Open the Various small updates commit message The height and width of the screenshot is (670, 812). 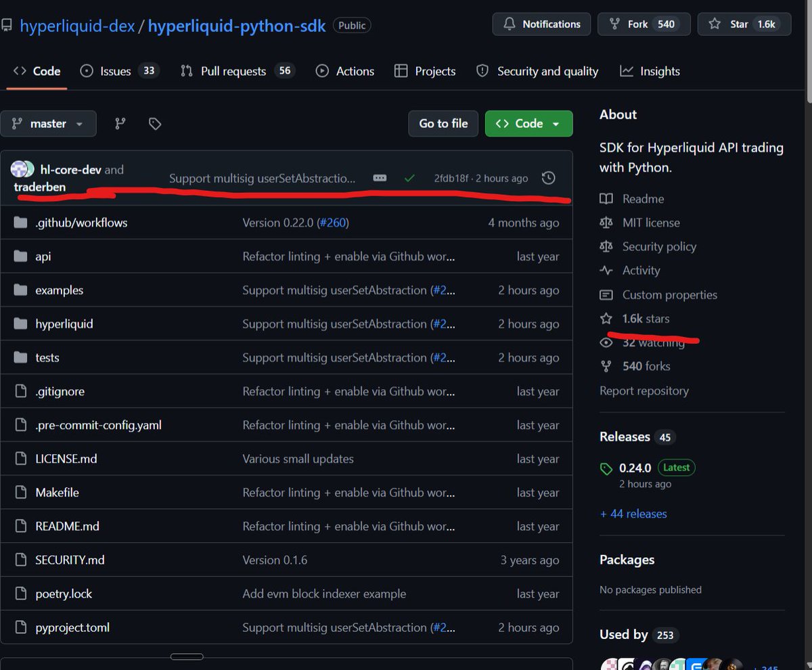[298, 459]
